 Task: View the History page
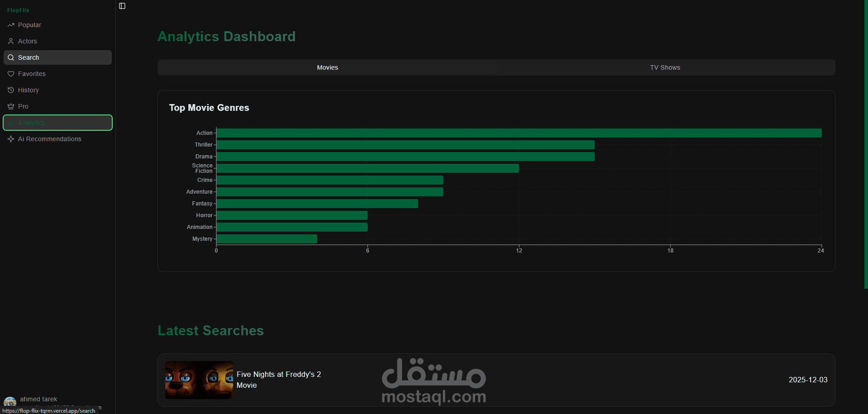click(58, 90)
